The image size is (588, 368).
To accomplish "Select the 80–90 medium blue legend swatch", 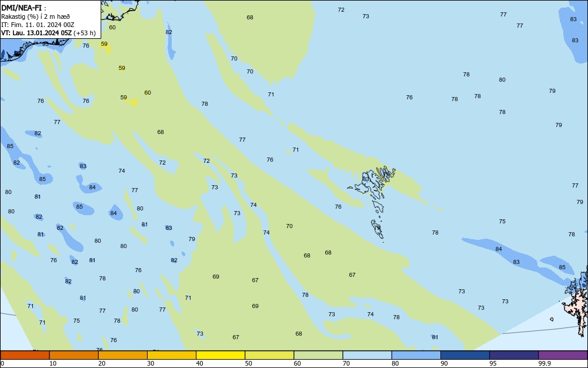I will 416,355.
